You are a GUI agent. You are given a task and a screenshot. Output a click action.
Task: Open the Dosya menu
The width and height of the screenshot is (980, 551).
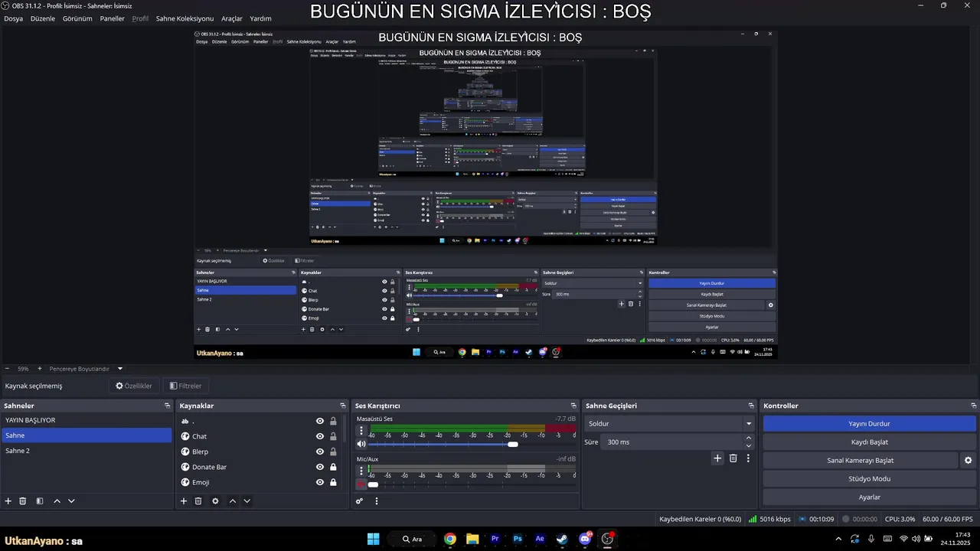pyautogui.click(x=13, y=18)
